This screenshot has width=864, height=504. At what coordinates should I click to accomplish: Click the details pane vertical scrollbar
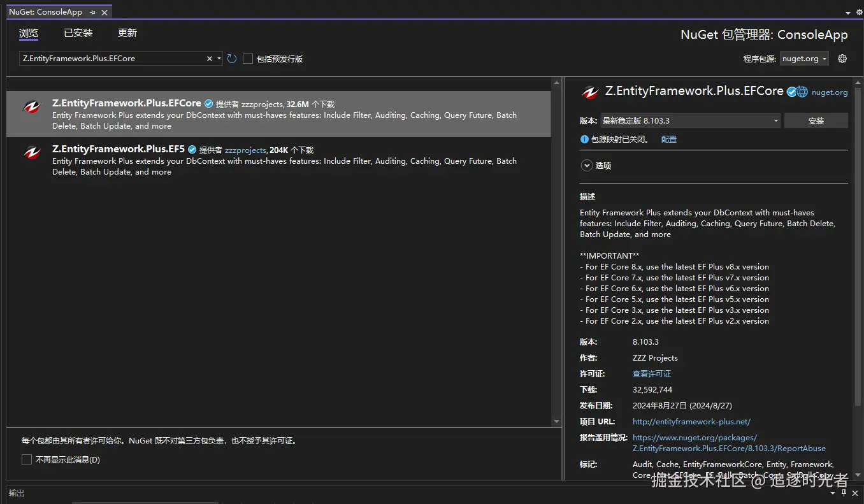click(x=858, y=247)
